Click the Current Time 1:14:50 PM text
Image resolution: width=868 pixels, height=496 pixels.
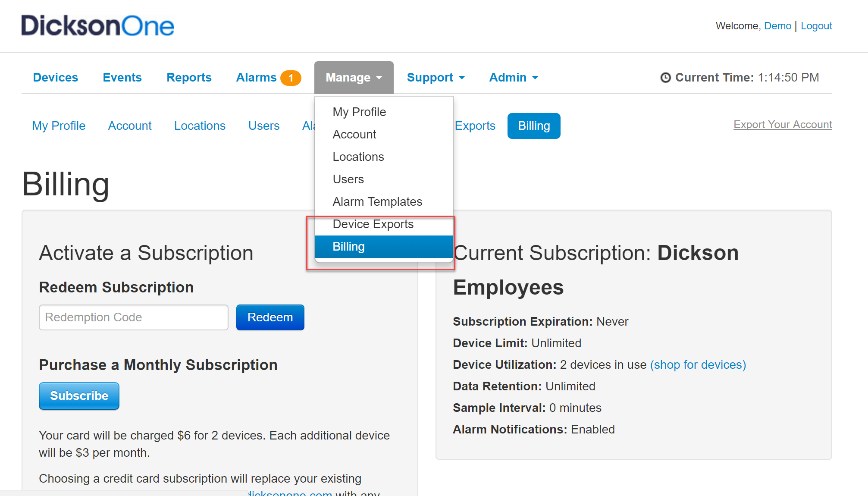click(747, 78)
